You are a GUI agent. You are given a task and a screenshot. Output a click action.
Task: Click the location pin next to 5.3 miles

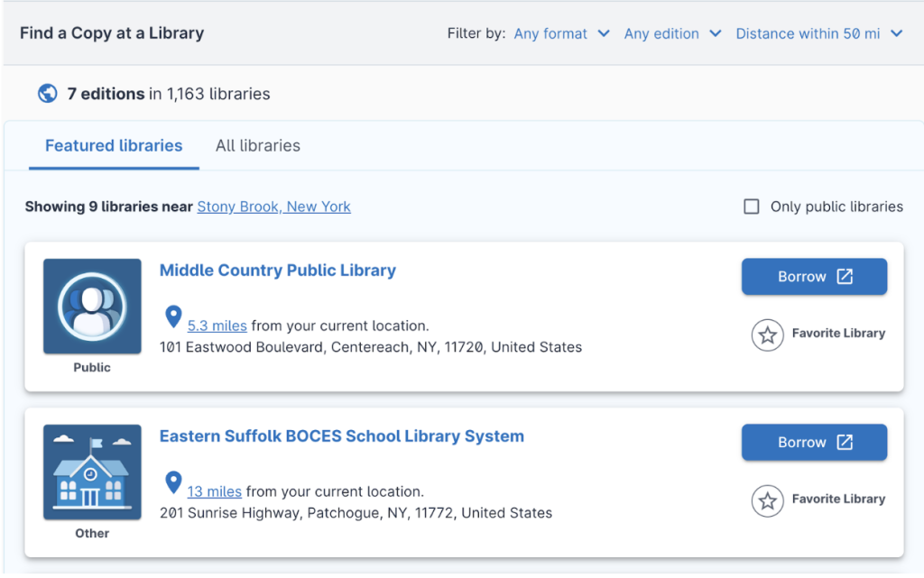(x=173, y=317)
